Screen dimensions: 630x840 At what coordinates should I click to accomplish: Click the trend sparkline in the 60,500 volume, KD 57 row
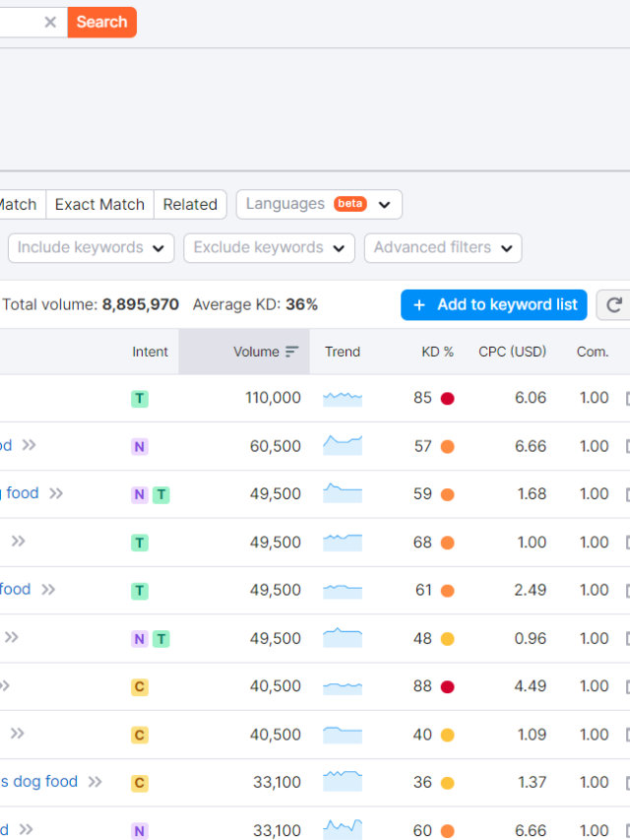pos(343,446)
